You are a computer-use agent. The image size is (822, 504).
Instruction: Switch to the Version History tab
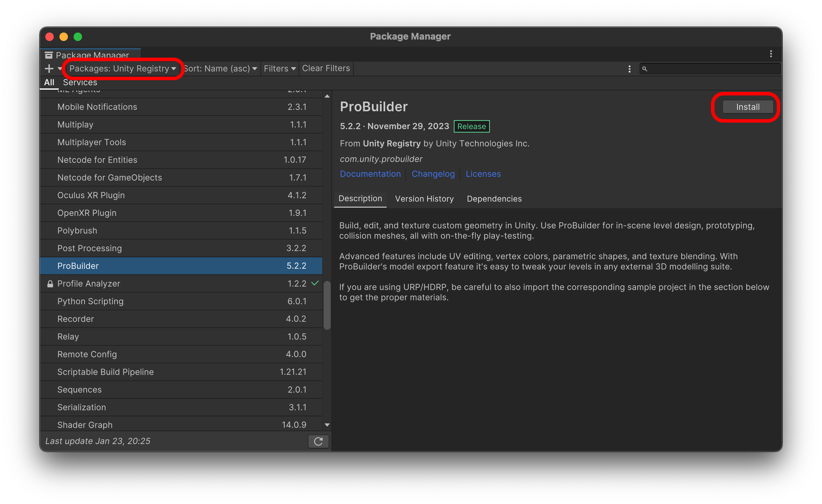tap(424, 199)
